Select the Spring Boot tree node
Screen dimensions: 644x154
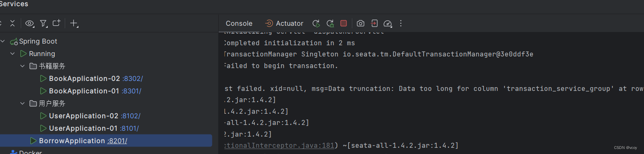[x=38, y=41]
